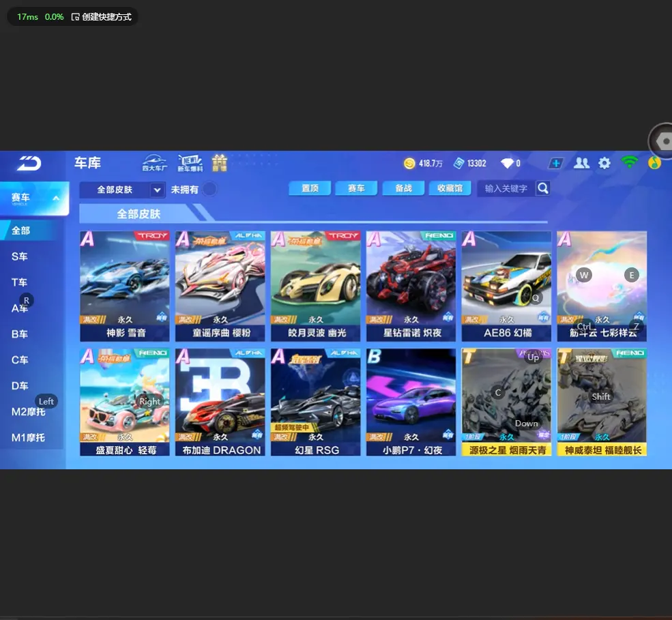This screenshot has width=672, height=620.
Task: Select the 童谣序曲 樱粉 car card
Action: point(220,286)
